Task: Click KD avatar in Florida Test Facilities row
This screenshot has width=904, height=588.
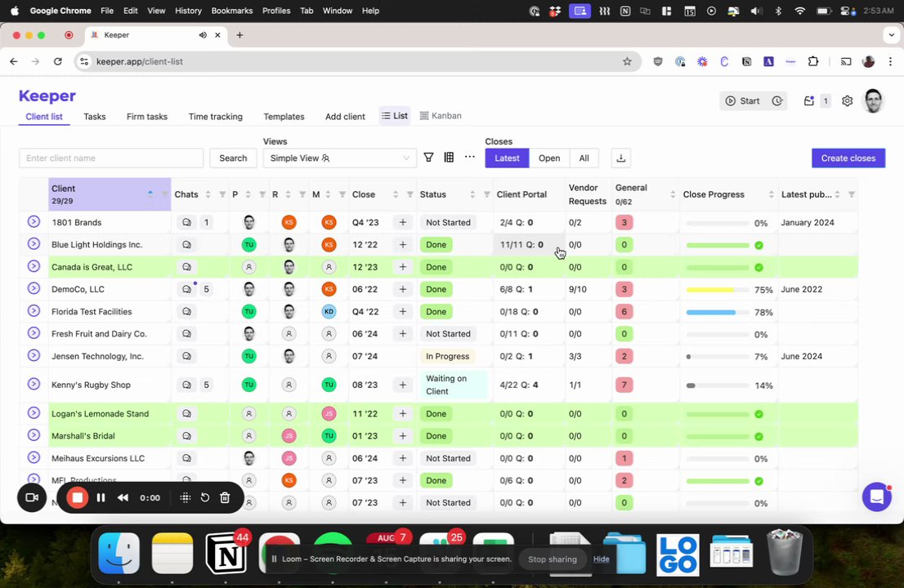Action: pos(329,312)
